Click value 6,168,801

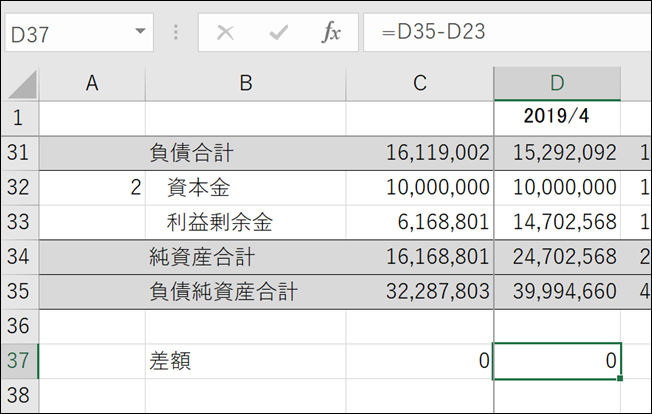[x=420, y=222]
